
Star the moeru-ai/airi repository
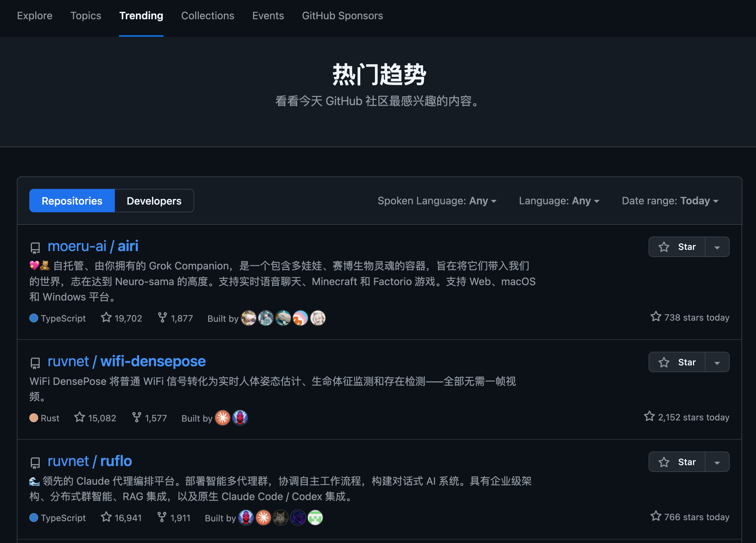(676, 247)
